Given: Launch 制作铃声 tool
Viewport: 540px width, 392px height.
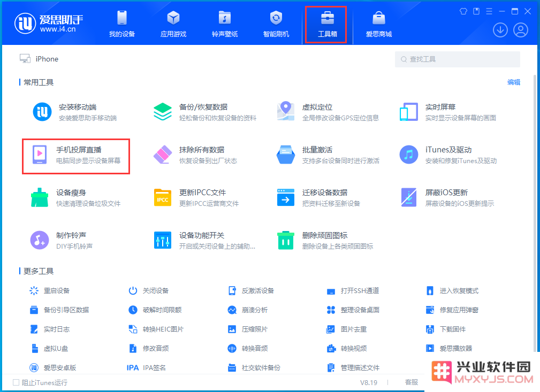Looking at the screenshot, I should [x=62, y=240].
